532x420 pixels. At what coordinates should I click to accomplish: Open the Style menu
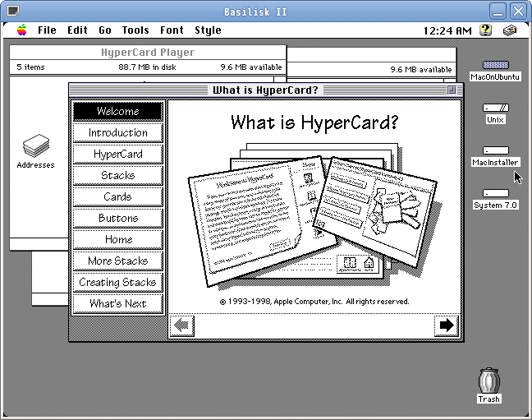point(208,30)
